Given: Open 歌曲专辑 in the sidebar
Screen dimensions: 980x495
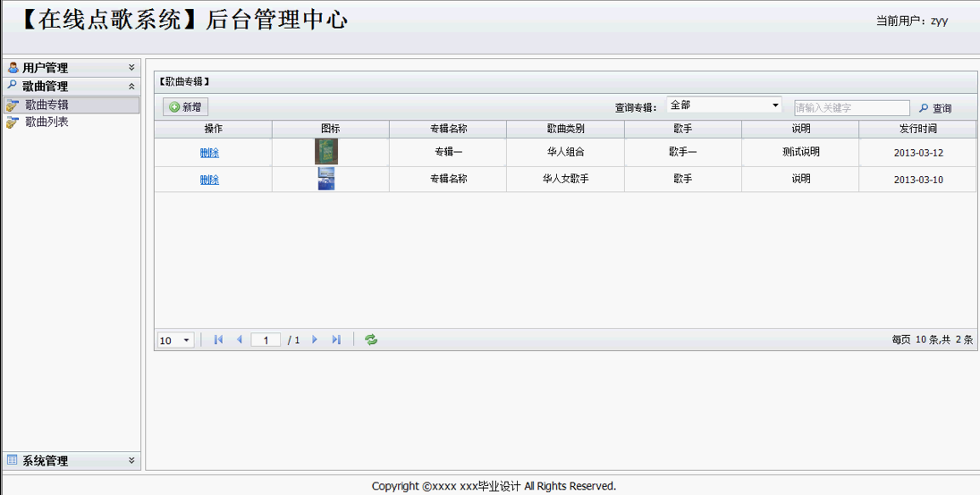Looking at the screenshot, I should pyautogui.click(x=71, y=105).
